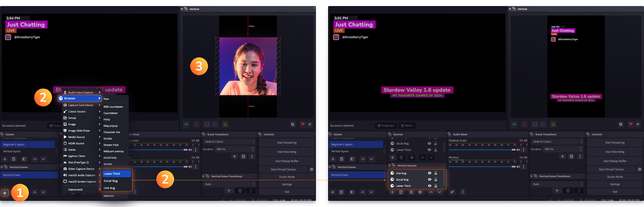Move source down in right window Sources toolbar
Image resolution: width=644 pixels, height=207 pixels.
click(x=431, y=157)
